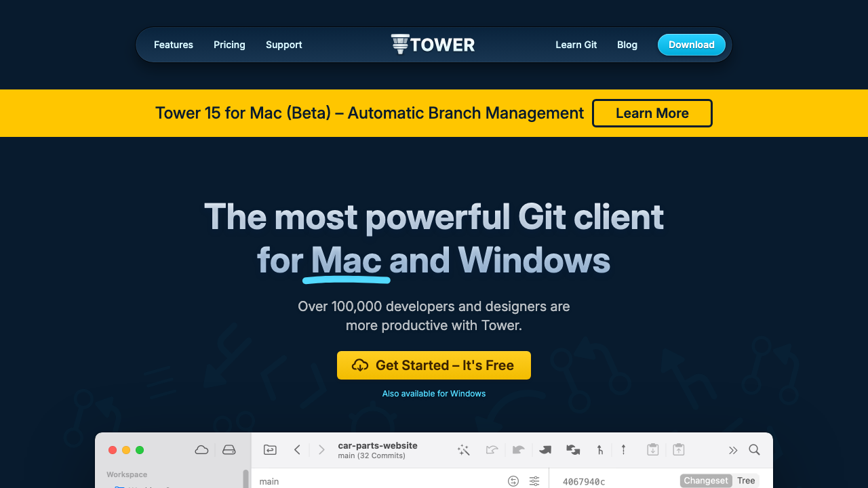Click the Get Started – It's Free button

click(434, 365)
